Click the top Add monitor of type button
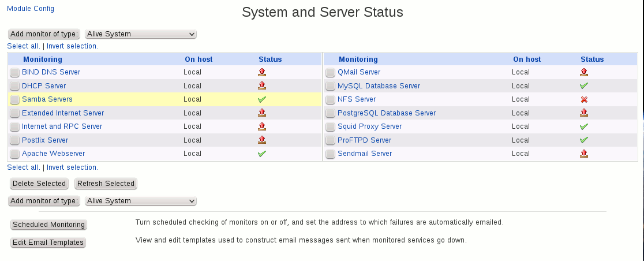The image size is (644, 261). click(44, 34)
